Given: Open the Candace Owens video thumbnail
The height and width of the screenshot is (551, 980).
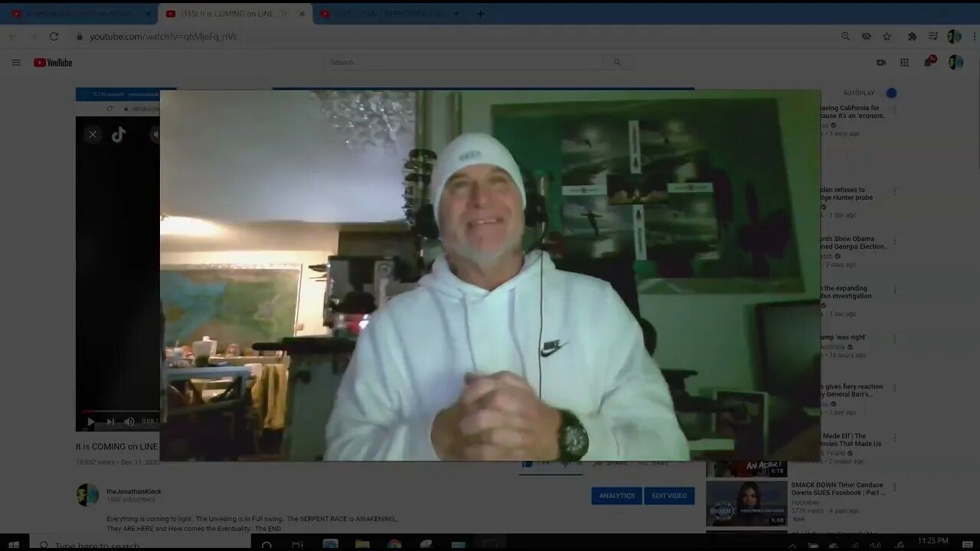Looking at the screenshot, I should tap(746, 504).
